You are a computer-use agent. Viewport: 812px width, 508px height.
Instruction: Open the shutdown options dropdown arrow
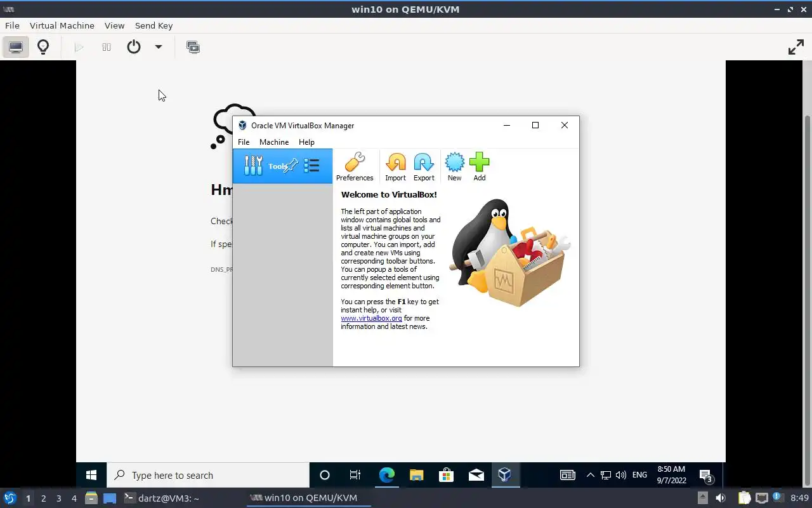159,47
